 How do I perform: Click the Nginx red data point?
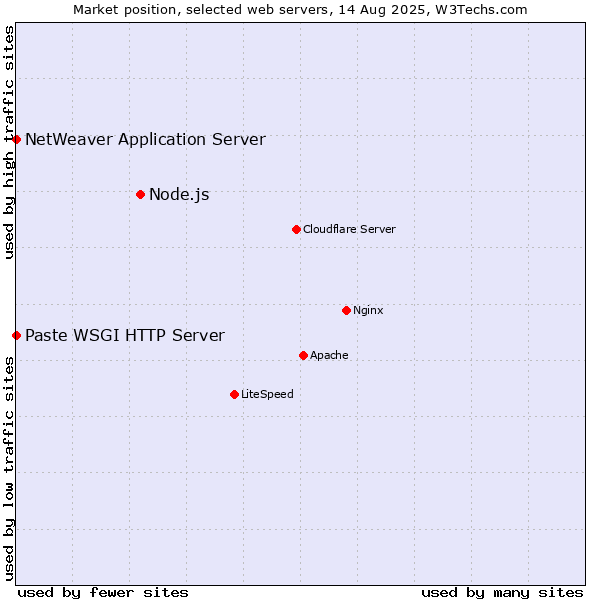pos(346,310)
